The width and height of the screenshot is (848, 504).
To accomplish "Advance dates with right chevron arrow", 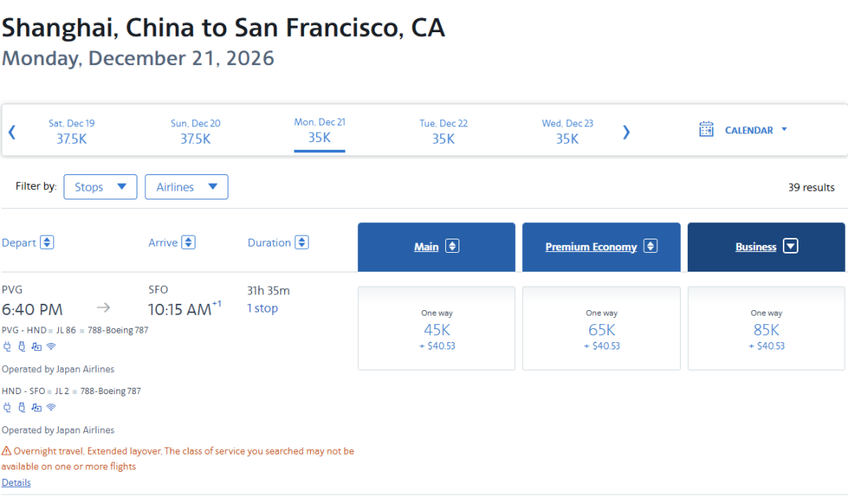I will click(x=626, y=132).
